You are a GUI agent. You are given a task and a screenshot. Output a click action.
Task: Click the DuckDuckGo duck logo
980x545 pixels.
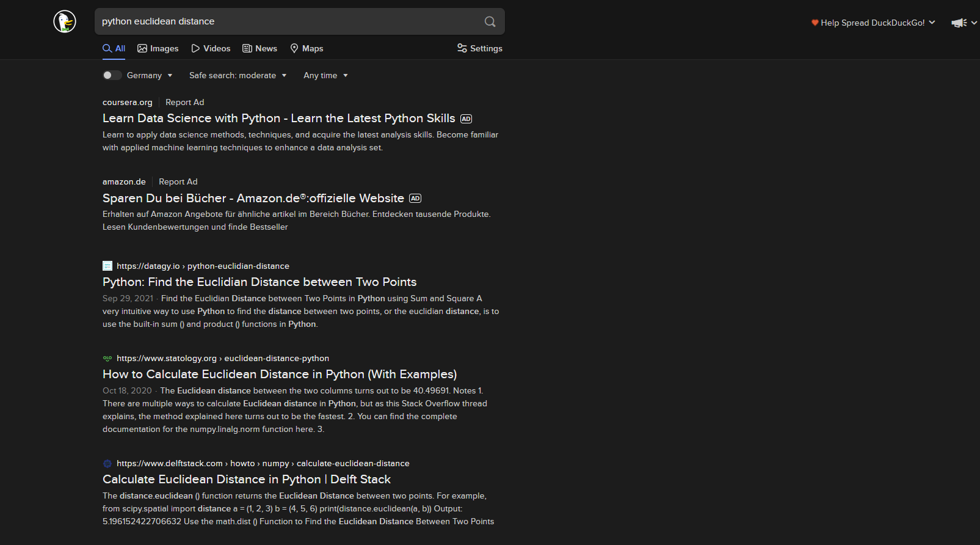click(x=65, y=21)
